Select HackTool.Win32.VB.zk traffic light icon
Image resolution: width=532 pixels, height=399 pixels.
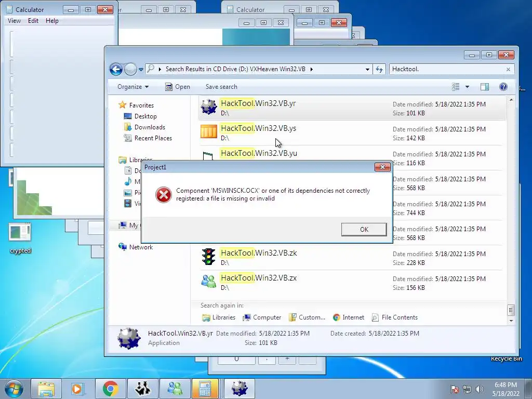(x=208, y=257)
